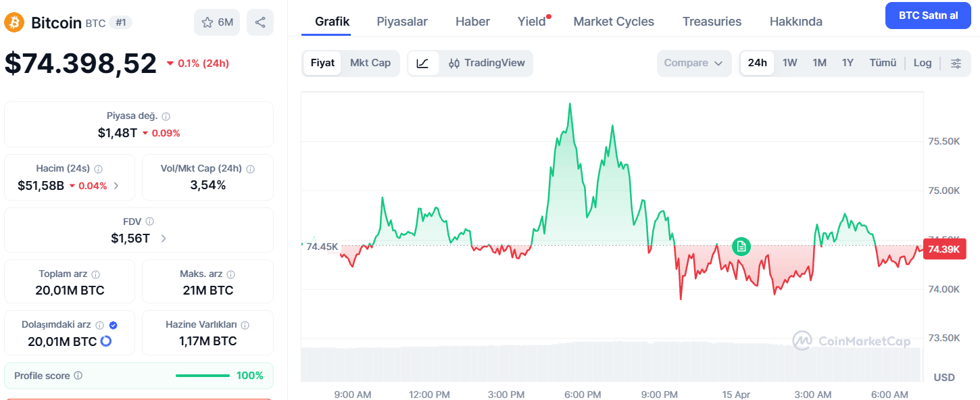Click the $1,48T market cap value
The image size is (980, 400).
pos(118,133)
